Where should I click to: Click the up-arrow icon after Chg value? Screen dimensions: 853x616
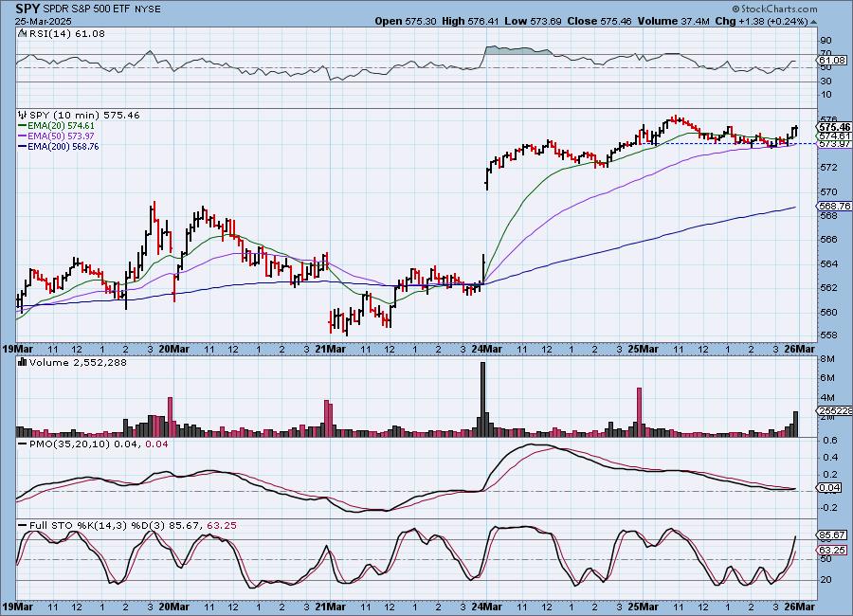point(813,22)
